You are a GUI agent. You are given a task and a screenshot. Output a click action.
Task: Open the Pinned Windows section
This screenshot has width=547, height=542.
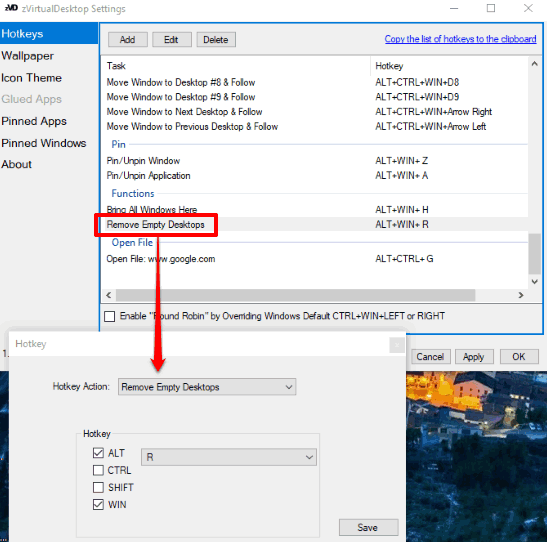pos(44,143)
